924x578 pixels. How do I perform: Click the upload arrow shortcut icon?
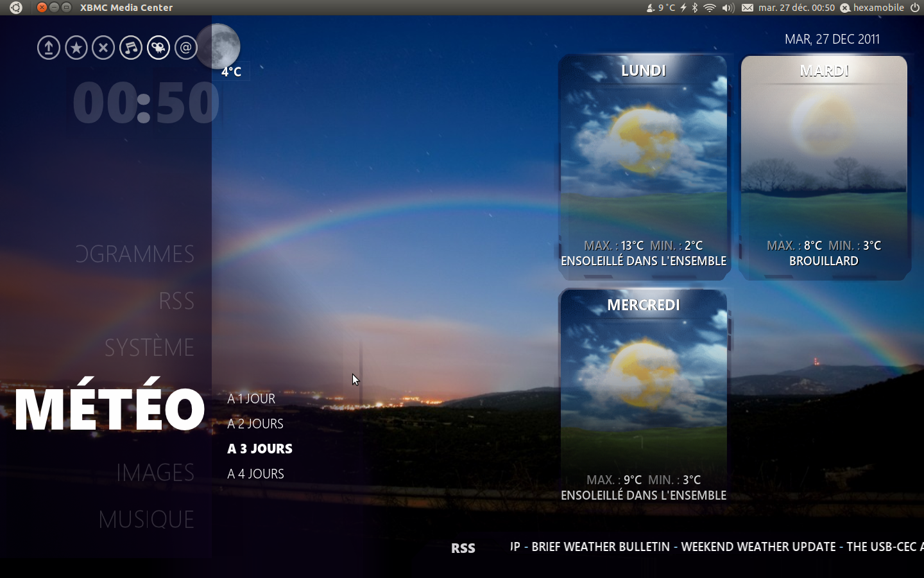click(49, 48)
